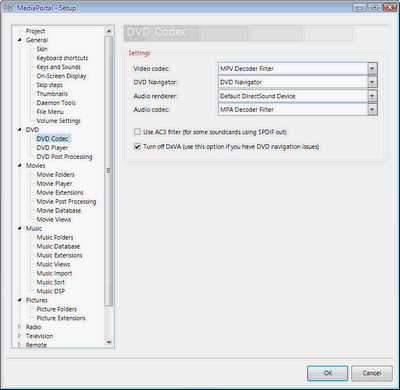
Task: Select Project in the settings tree
Action: 35,31
